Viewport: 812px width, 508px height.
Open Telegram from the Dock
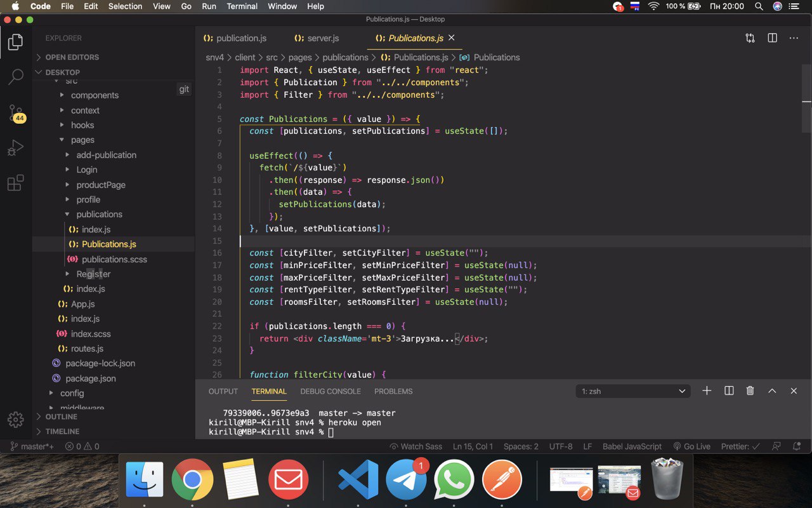coord(407,479)
